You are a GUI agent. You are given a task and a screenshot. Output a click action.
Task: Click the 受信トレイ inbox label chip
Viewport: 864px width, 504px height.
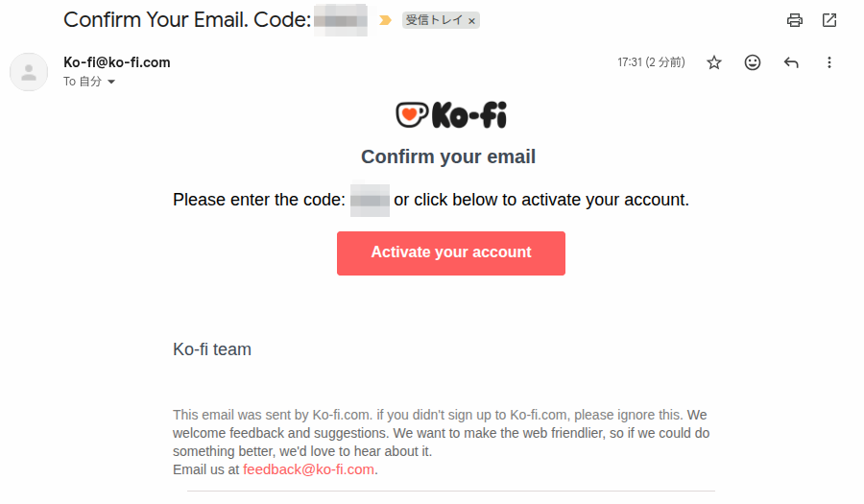click(x=435, y=20)
